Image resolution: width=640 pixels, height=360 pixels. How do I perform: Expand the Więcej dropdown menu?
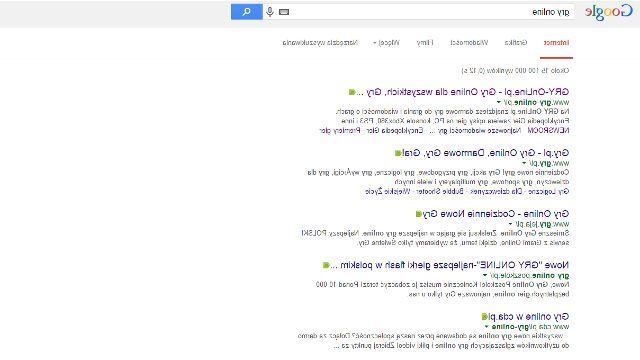coord(386,42)
